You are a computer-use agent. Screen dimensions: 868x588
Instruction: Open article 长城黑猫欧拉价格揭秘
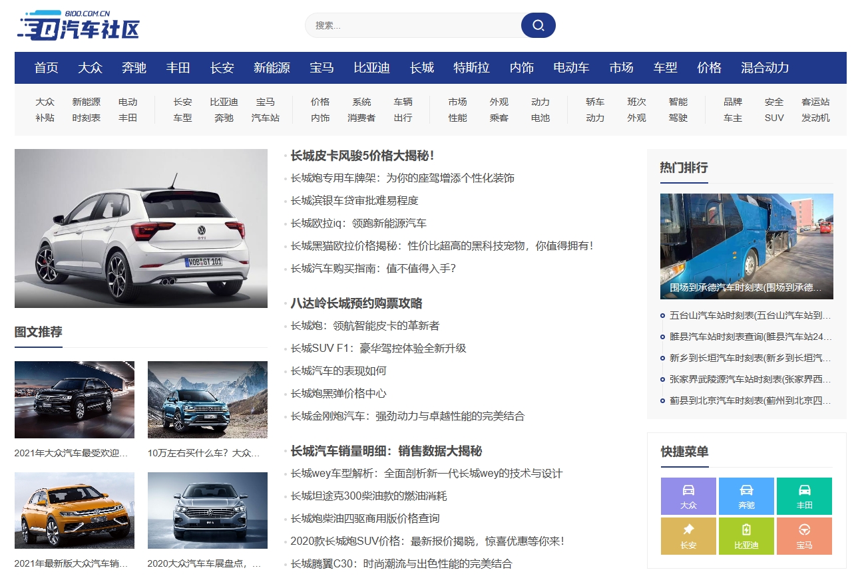(x=441, y=246)
